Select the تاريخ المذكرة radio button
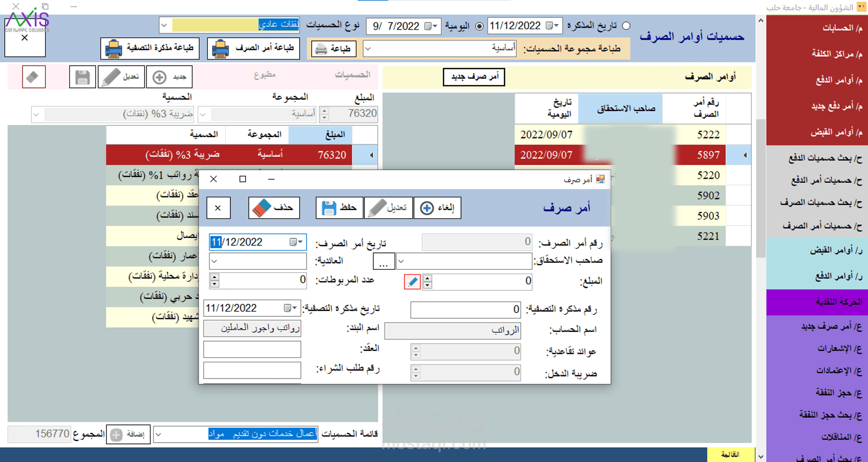The height and width of the screenshot is (462, 868). click(626, 26)
